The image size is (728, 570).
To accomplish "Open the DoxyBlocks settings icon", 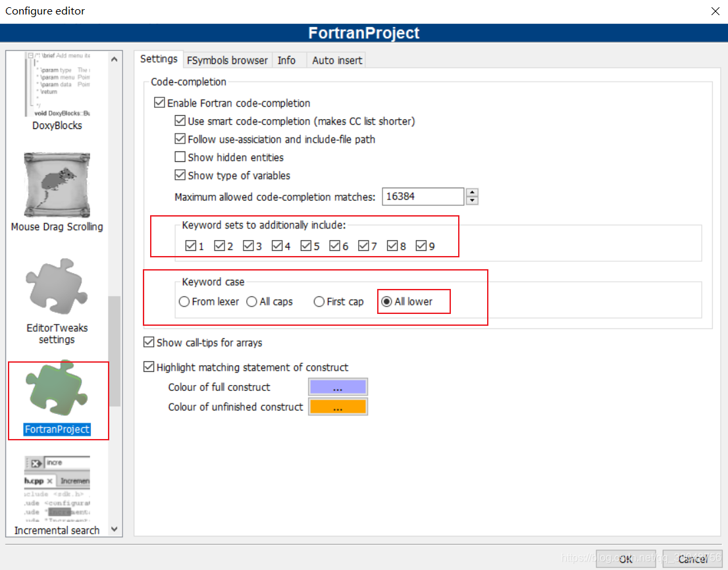I will point(57,84).
